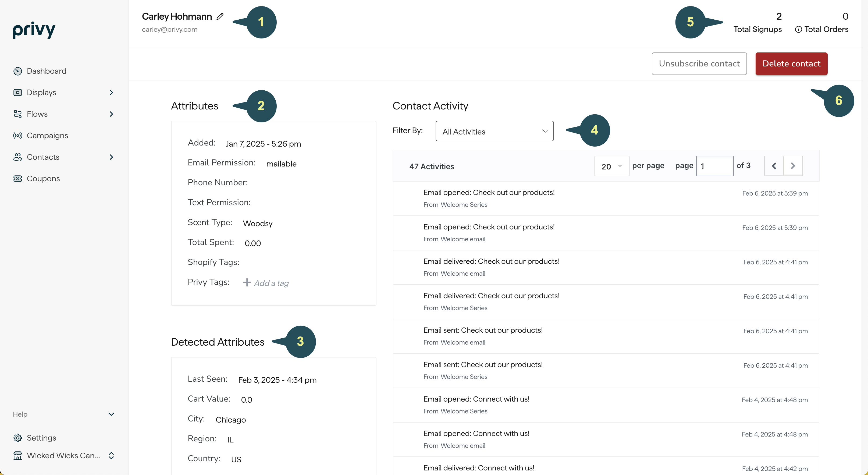Image resolution: width=868 pixels, height=475 pixels.
Task: Select Email opened: Check out, from Welcome email
Action: click(x=606, y=233)
